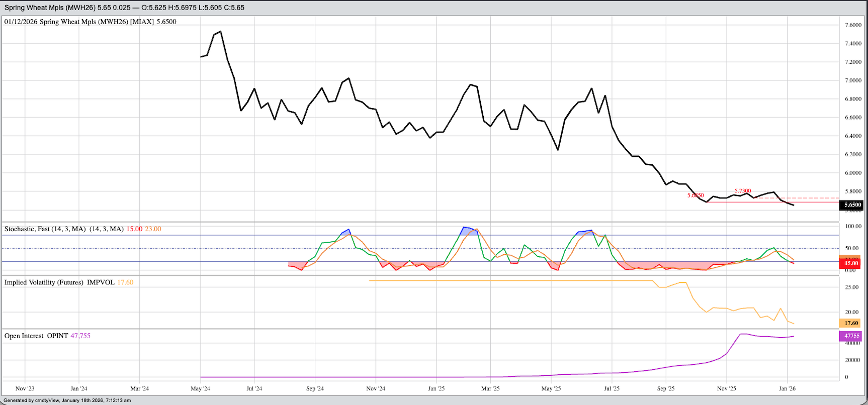Click the red 5.6850 support level annotation
Image resolution: width=868 pixels, height=405 pixels.
[x=696, y=195]
